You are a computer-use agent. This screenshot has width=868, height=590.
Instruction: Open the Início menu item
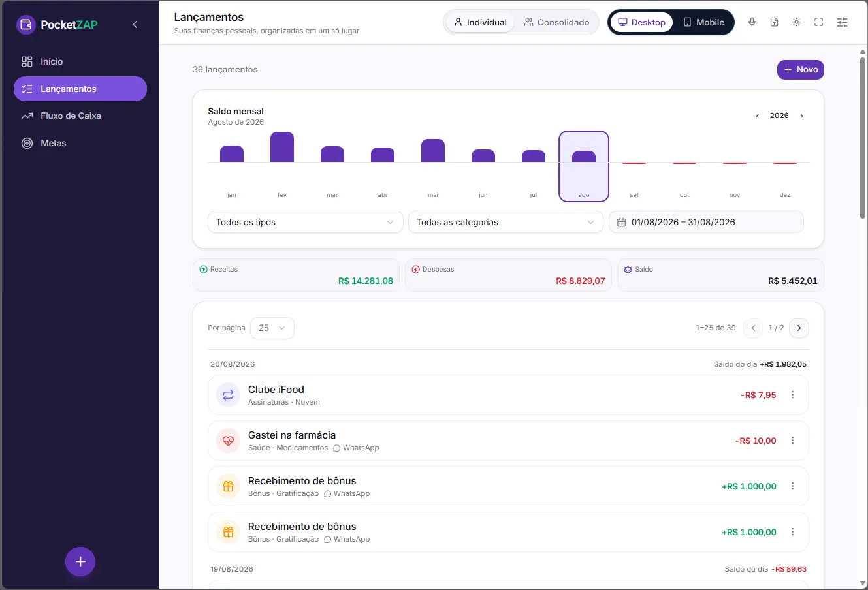(x=80, y=61)
